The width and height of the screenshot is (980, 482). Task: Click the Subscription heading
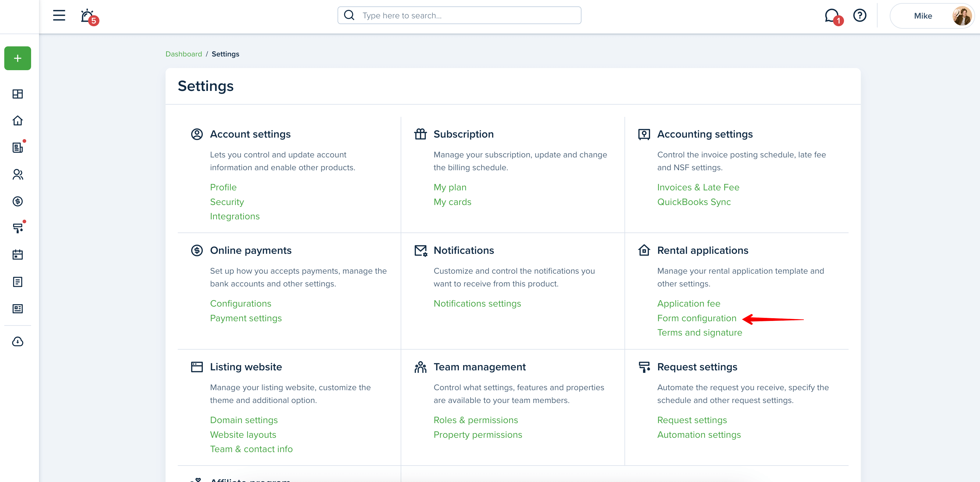click(x=463, y=134)
